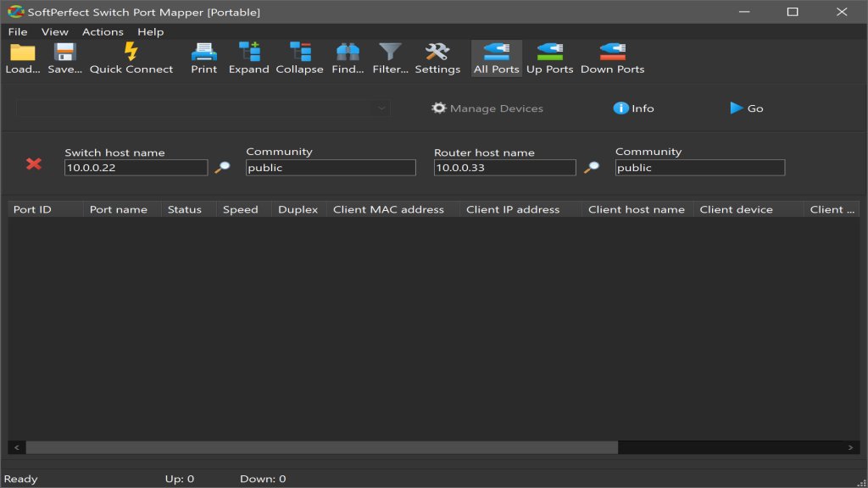Click the 'Up: 0' status text

[180, 480]
